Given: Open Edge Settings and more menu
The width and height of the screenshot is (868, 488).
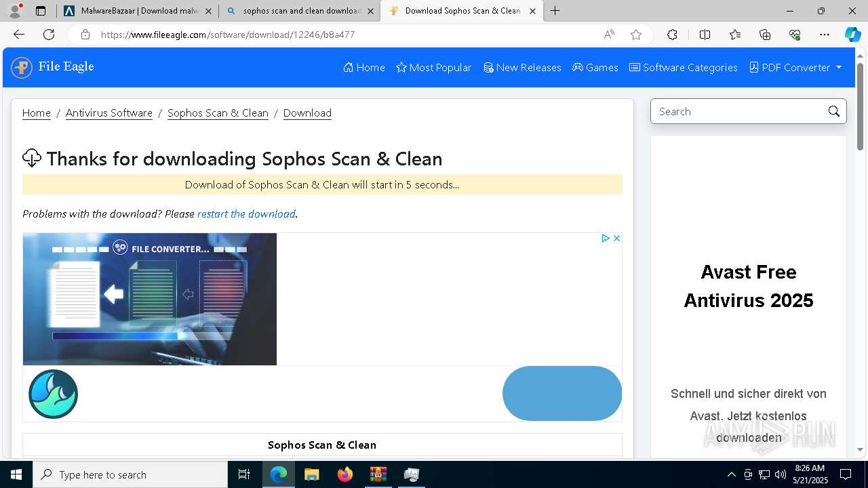Looking at the screenshot, I should (x=825, y=35).
